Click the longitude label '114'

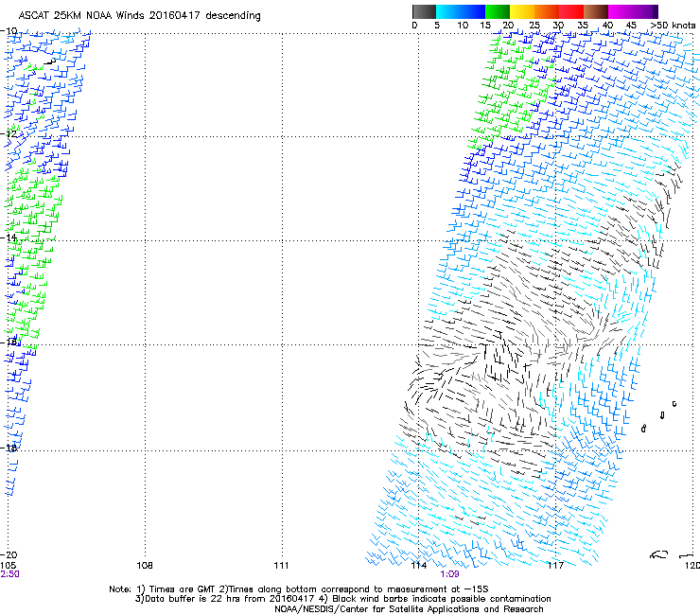(419, 566)
